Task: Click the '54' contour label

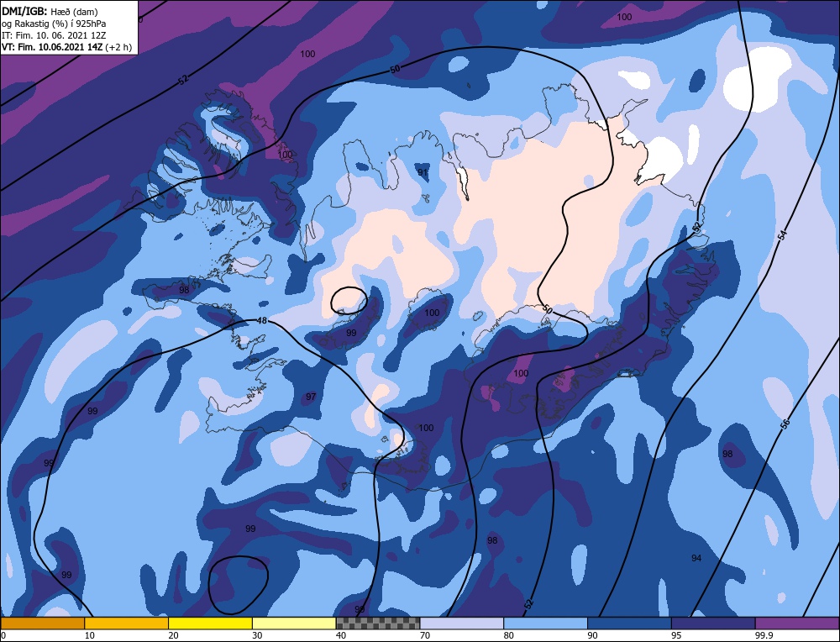Action: [783, 234]
